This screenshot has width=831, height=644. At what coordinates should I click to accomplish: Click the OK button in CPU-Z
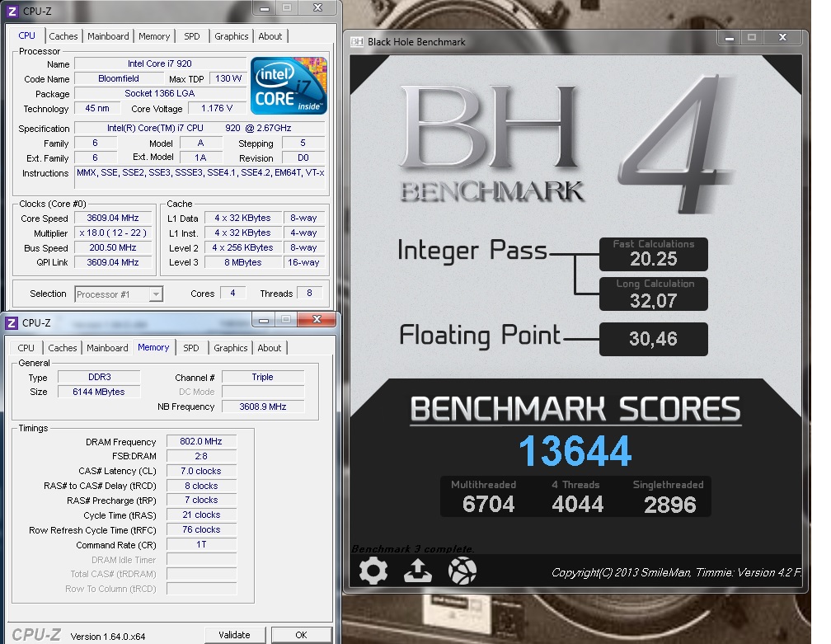301,635
